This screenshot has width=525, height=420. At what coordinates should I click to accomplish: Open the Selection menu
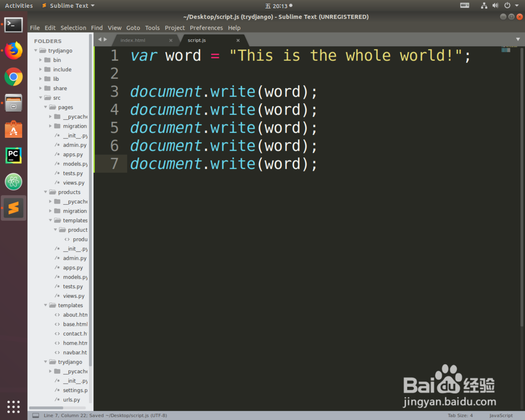pyautogui.click(x=73, y=28)
